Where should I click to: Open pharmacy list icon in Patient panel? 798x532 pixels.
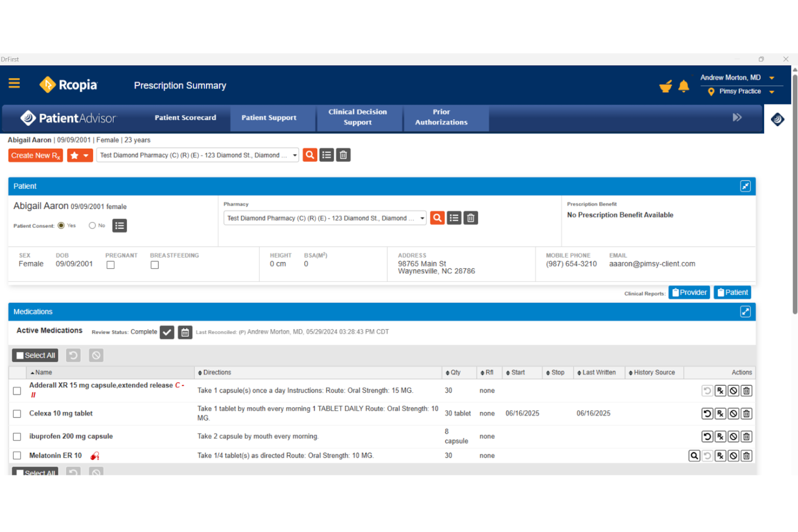click(454, 218)
